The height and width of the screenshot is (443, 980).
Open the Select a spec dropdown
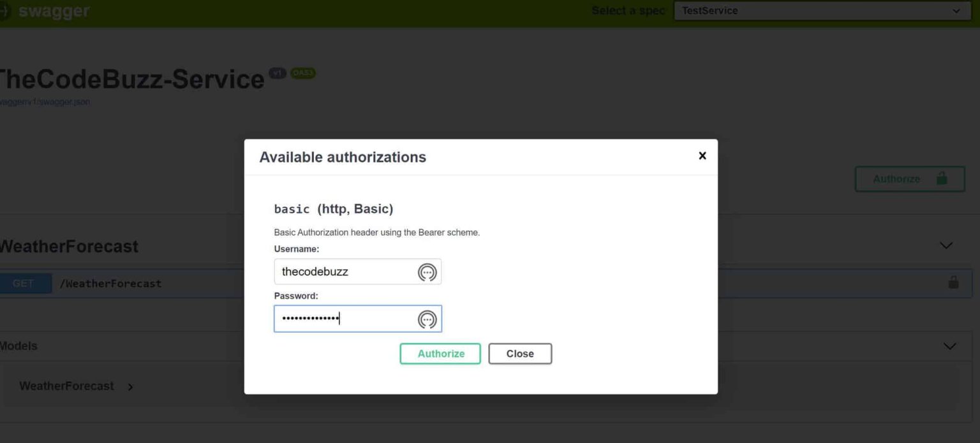pyautogui.click(x=822, y=11)
